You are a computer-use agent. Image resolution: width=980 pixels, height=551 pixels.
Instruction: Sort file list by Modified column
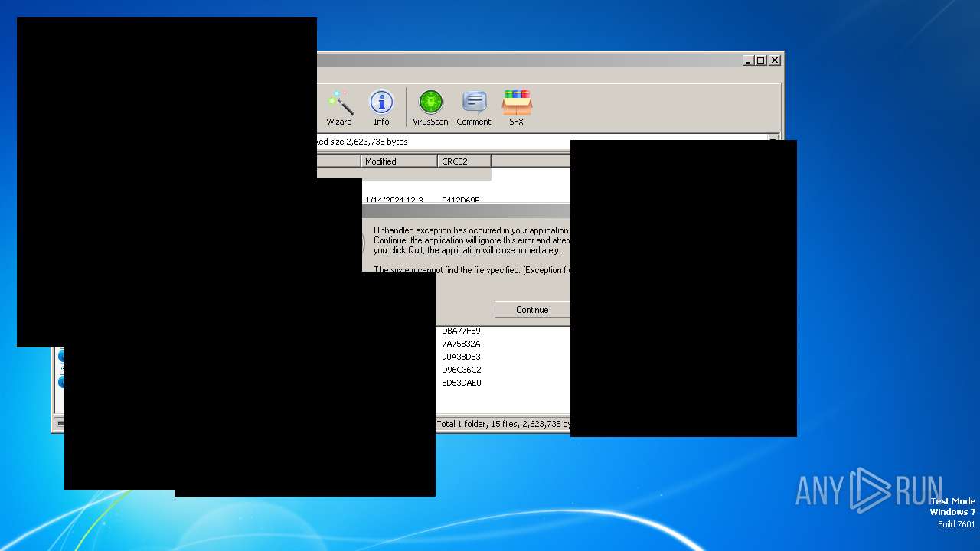399,161
